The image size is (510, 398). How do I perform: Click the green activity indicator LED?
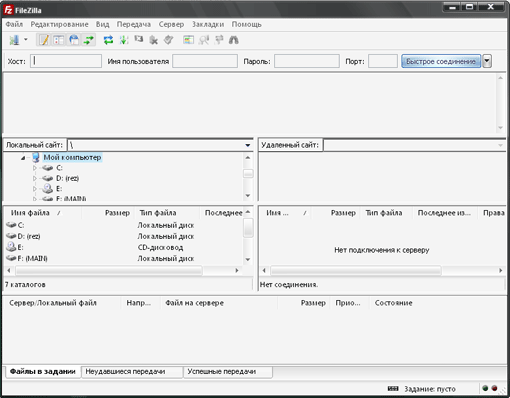(x=485, y=388)
